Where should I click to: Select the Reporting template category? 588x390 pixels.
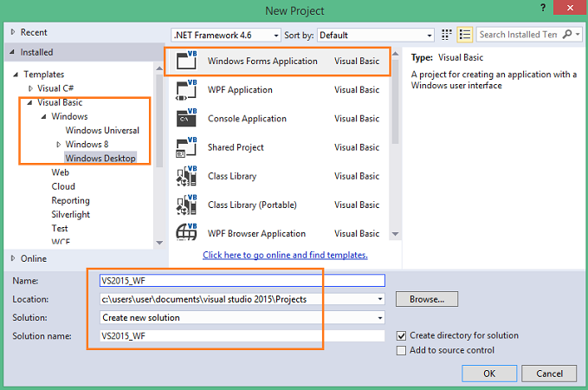pyautogui.click(x=70, y=200)
